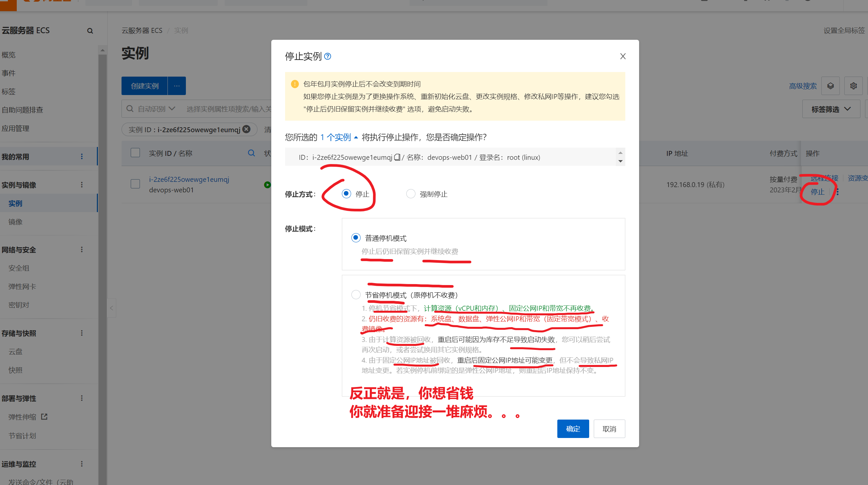Click the settings gear icon
The height and width of the screenshot is (485, 868).
(853, 86)
